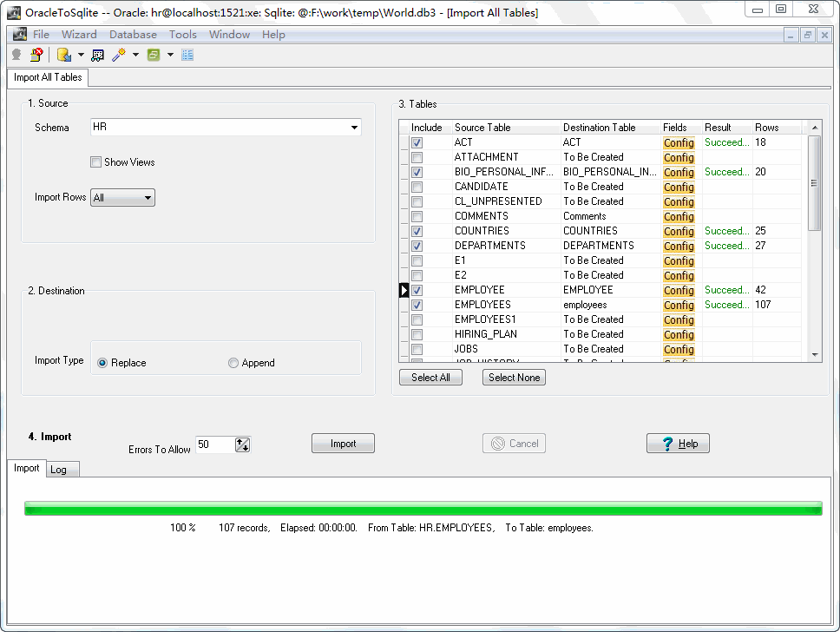The image size is (840, 632).
Task: Open the Database menu
Action: (x=133, y=35)
